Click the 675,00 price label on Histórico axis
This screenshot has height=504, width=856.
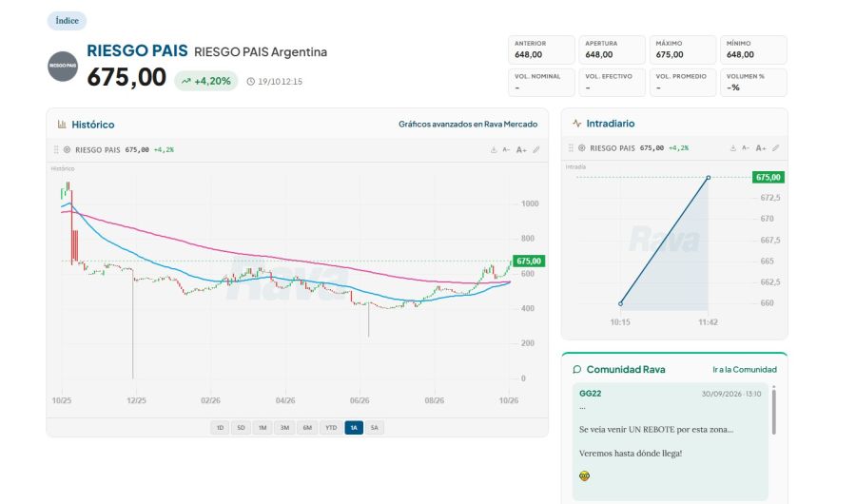(529, 261)
